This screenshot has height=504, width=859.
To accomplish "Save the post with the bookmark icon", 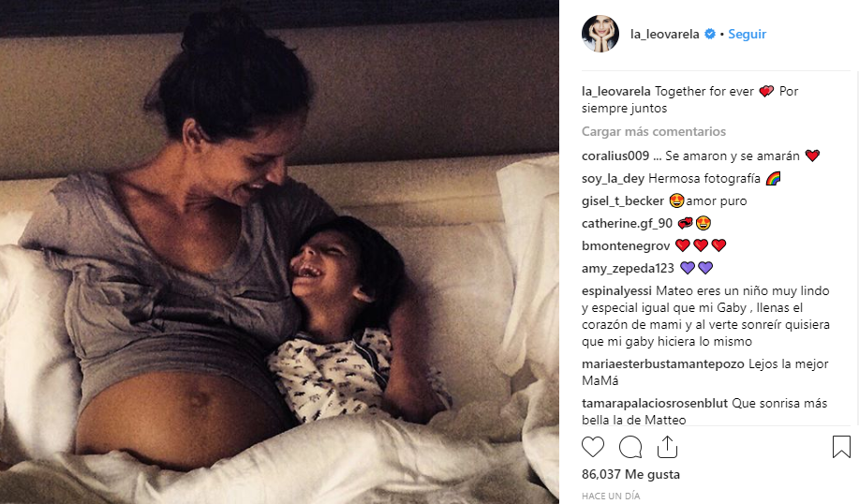I will [841, 447].
